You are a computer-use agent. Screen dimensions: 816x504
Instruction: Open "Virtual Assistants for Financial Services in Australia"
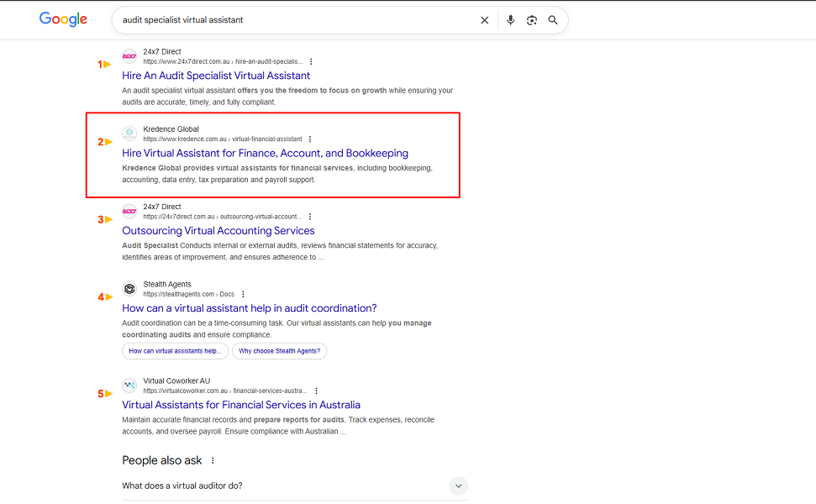click(241, 405)
